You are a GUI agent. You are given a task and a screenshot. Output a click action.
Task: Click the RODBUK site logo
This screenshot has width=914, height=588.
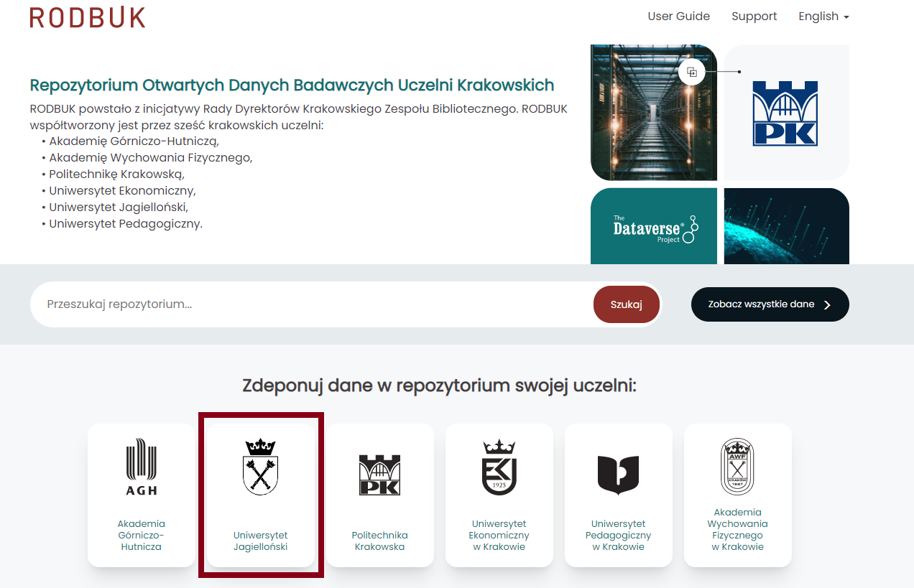tap(88, 17)
